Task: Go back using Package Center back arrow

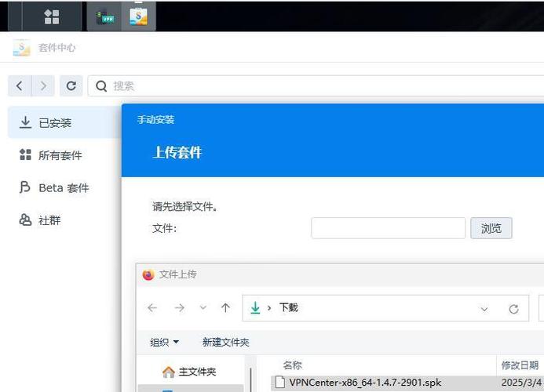Action: click(x=20, y=85)
